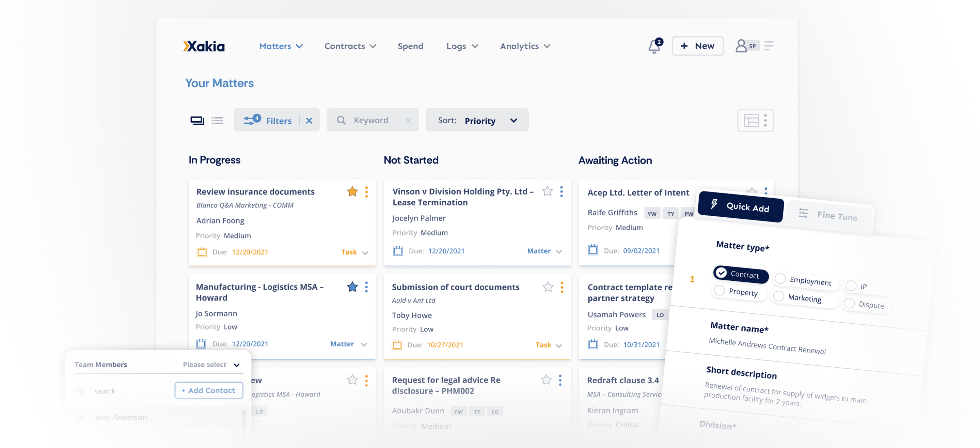This screenshot has height=448, width=980.
Task: Open the notifications bell icon
Action: pos(654,46)
